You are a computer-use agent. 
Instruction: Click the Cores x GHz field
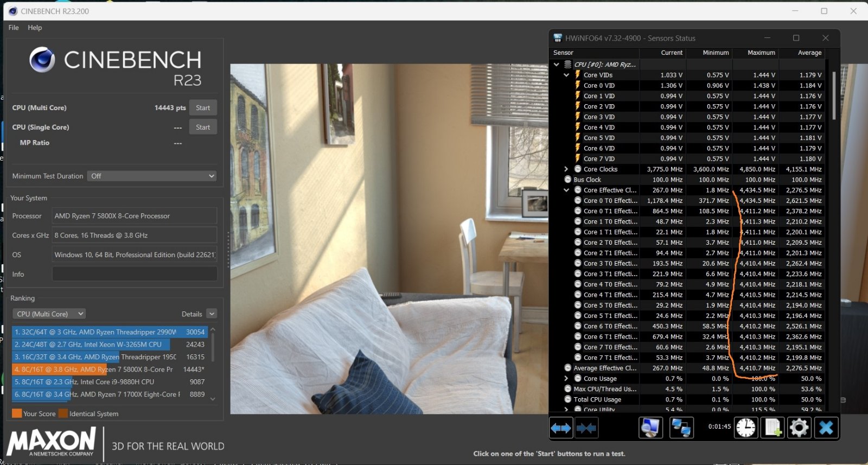tap(135, 235)
